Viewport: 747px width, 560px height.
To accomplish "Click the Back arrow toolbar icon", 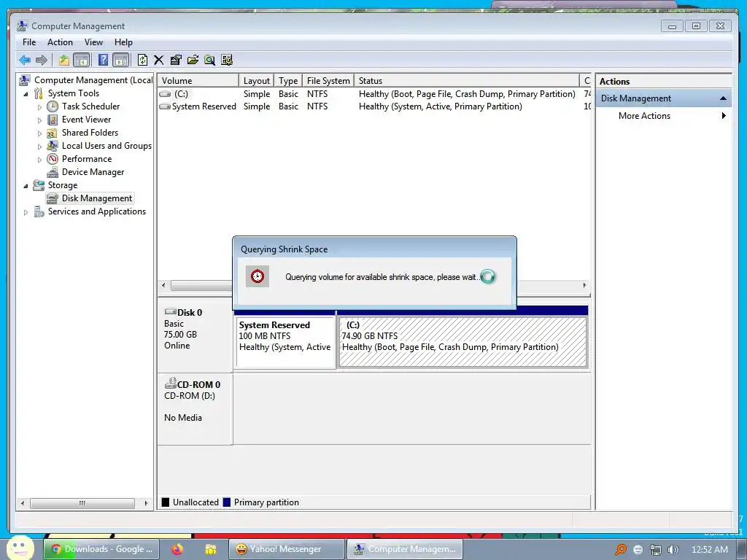I will coord(25,60).
